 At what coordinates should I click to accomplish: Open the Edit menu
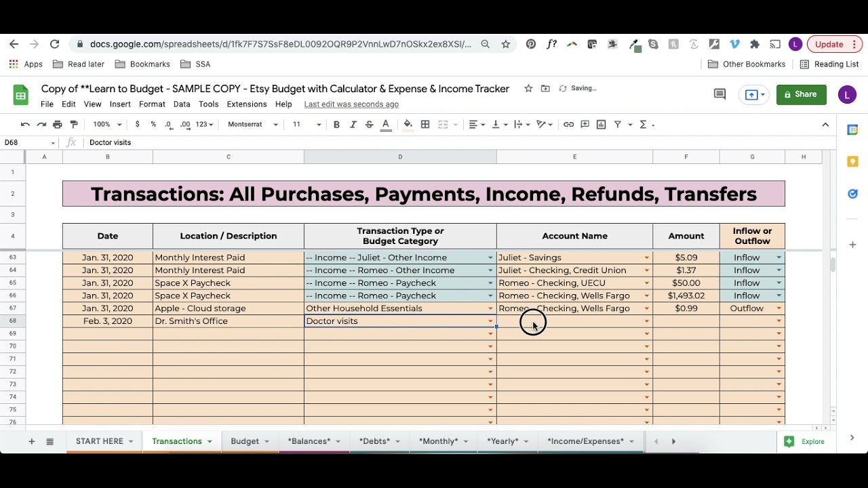coord(68,104)
